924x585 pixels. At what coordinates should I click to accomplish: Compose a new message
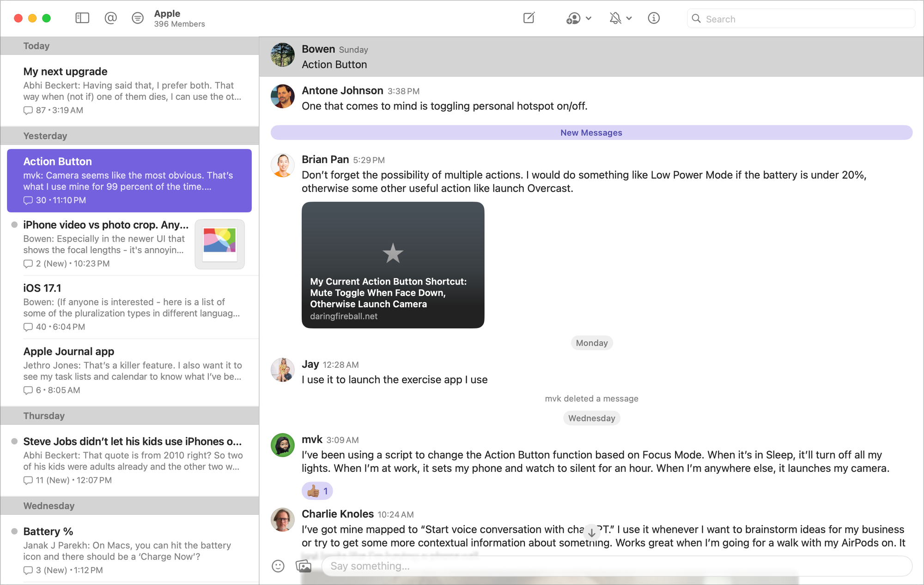pos(529,18)
